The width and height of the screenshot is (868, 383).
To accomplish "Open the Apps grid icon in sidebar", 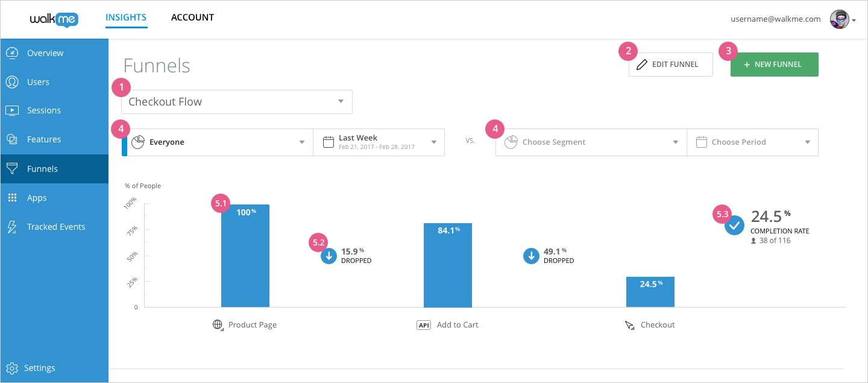I will click(12, 197).
